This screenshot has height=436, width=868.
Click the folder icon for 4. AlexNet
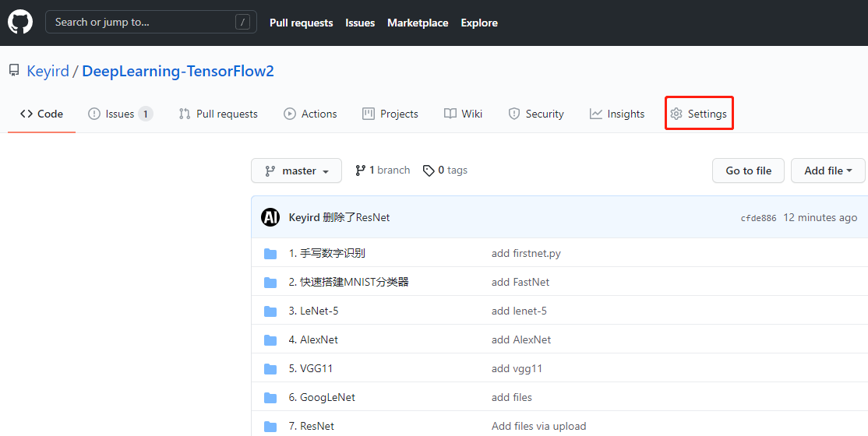click(x=270, y=339)
